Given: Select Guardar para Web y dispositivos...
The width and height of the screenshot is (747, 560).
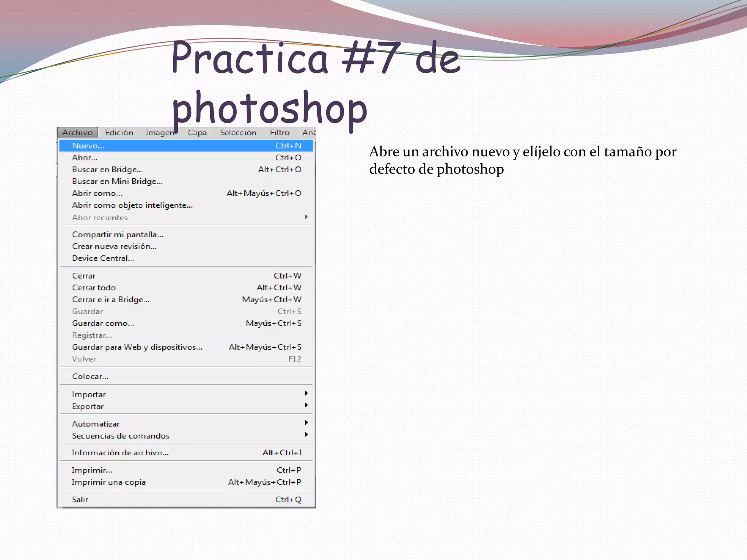Looking at the screenshot, I should point(137,347).
